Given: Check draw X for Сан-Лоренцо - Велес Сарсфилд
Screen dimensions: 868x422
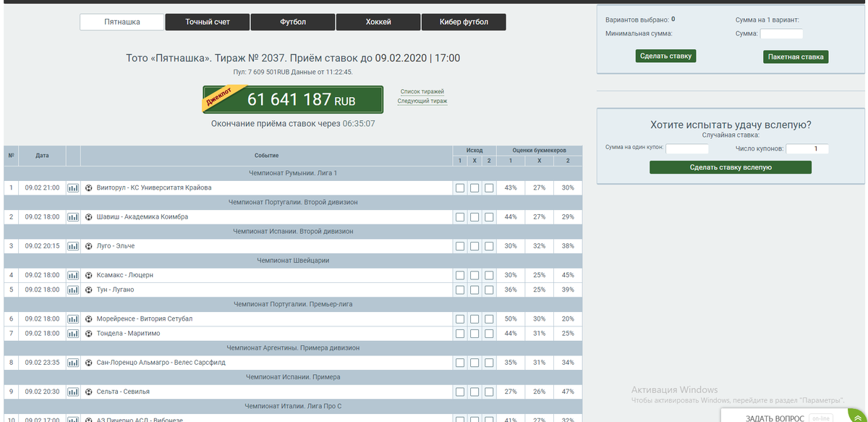Looking at the screenshot, I should click(x=475, y=363).
